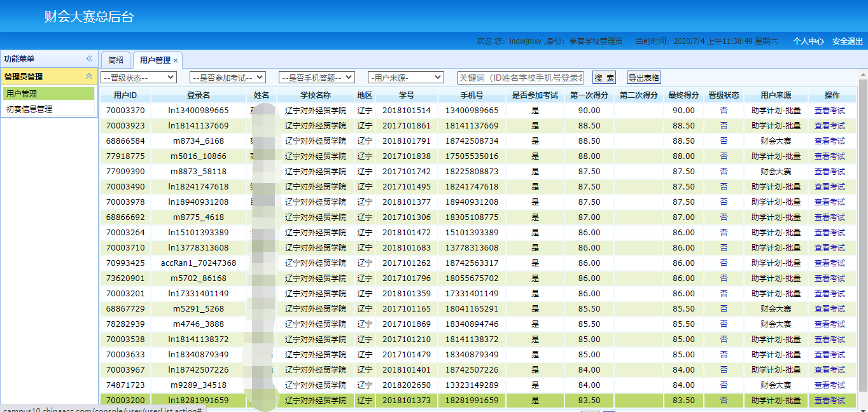Open the 是否手机答题 filter dropdown

(317, 78)
